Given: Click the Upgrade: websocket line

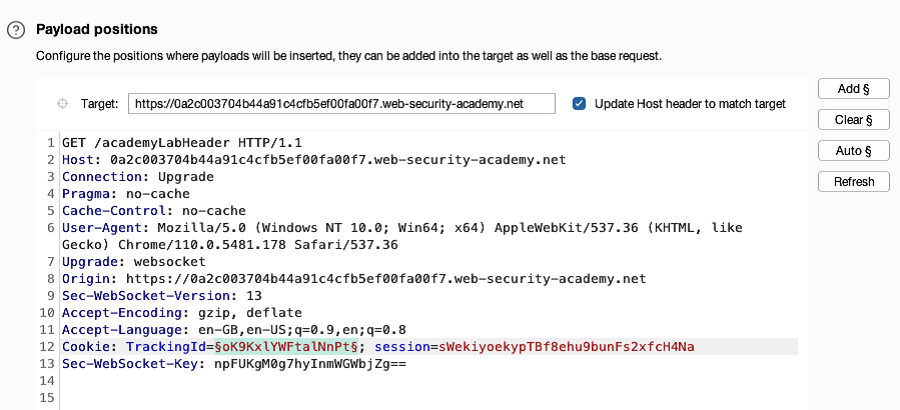Looking at the screenshot, I should (134, 262).
